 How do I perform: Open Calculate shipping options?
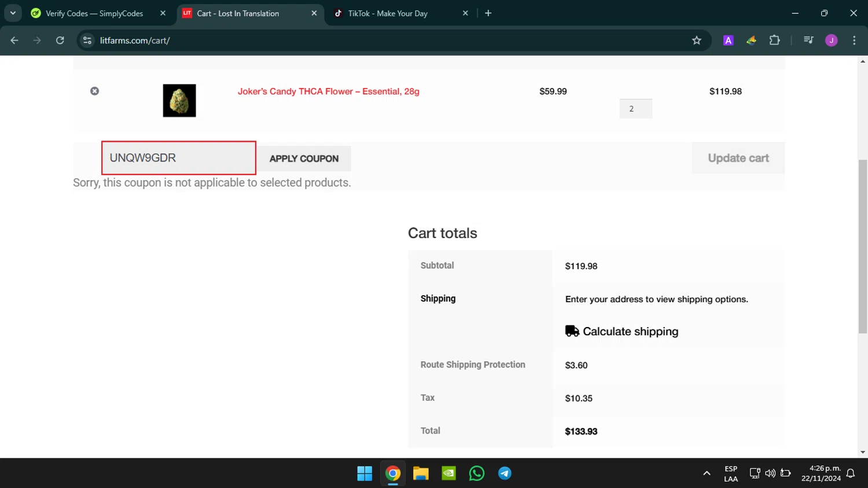(631, 332)
